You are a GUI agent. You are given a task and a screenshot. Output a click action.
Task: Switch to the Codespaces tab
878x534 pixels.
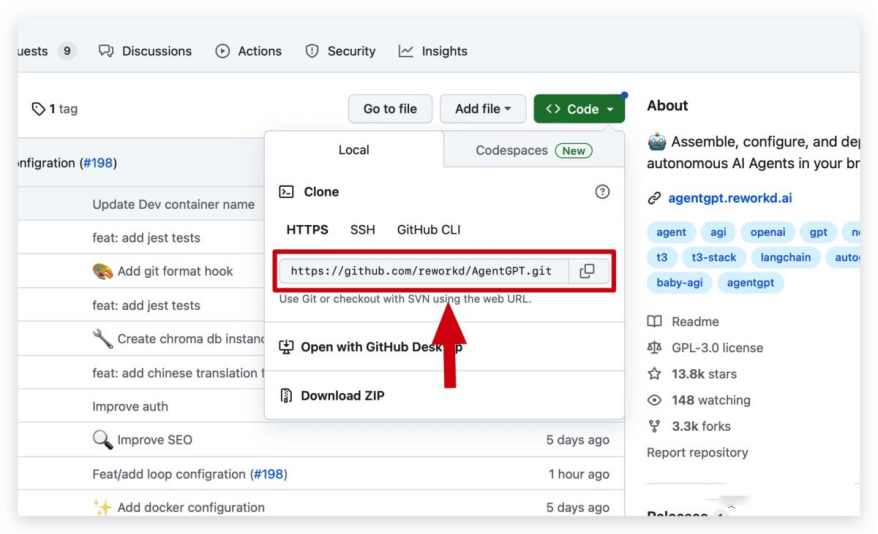click(x=534, y=151)
